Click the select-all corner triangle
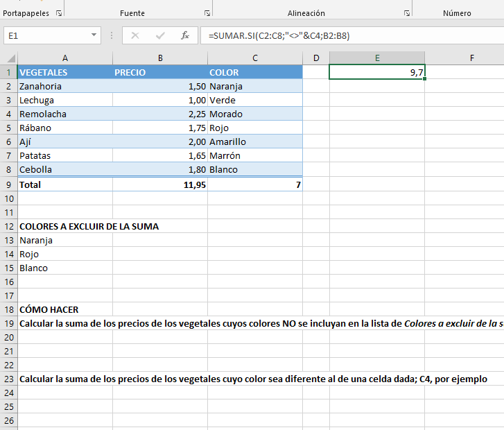Screen dimensions: 504x430 [11, 58]
